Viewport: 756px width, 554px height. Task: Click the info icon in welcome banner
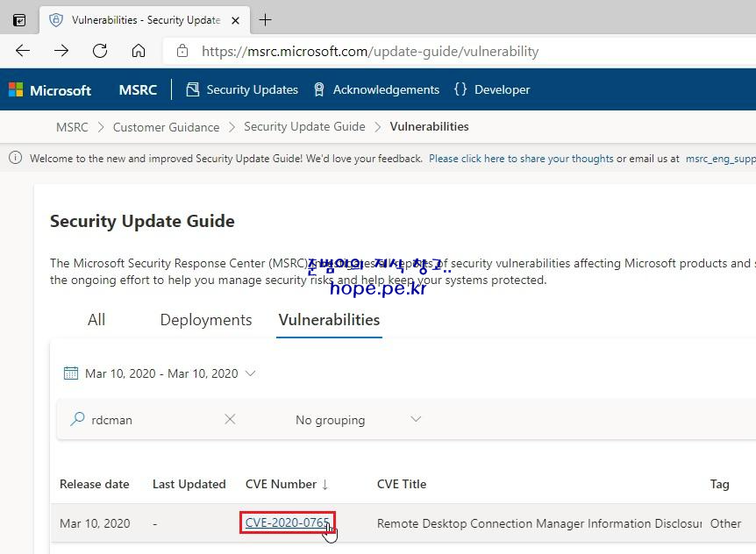15,158
